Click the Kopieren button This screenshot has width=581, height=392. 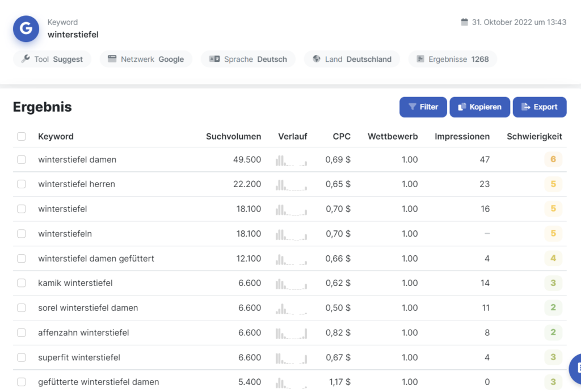pos(479,107)
